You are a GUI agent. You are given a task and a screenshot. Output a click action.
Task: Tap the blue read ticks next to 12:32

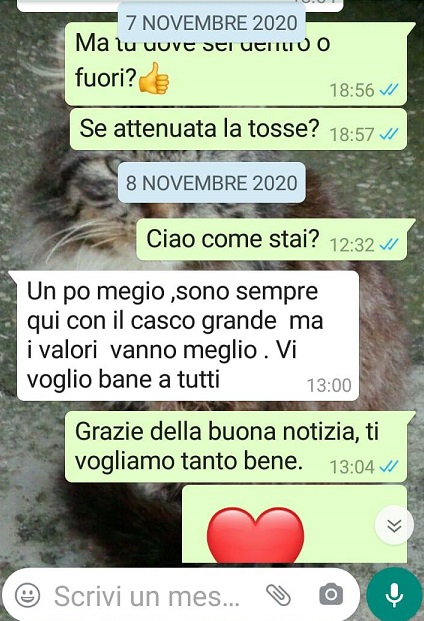pos(388,245)
